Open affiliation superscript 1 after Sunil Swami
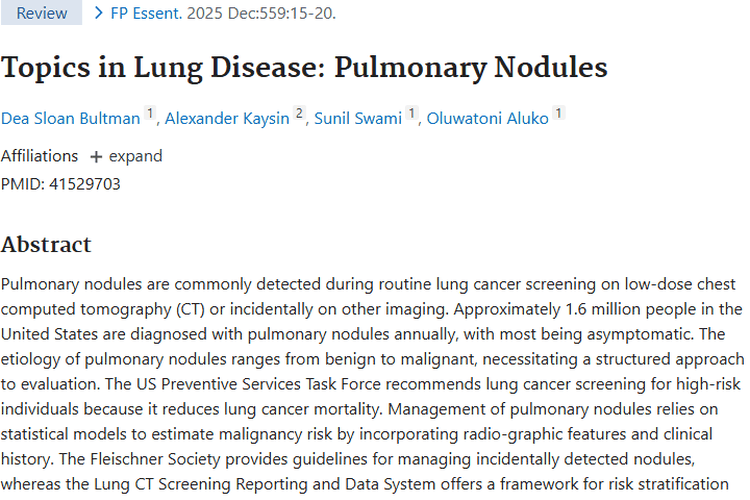 point(410,115)
